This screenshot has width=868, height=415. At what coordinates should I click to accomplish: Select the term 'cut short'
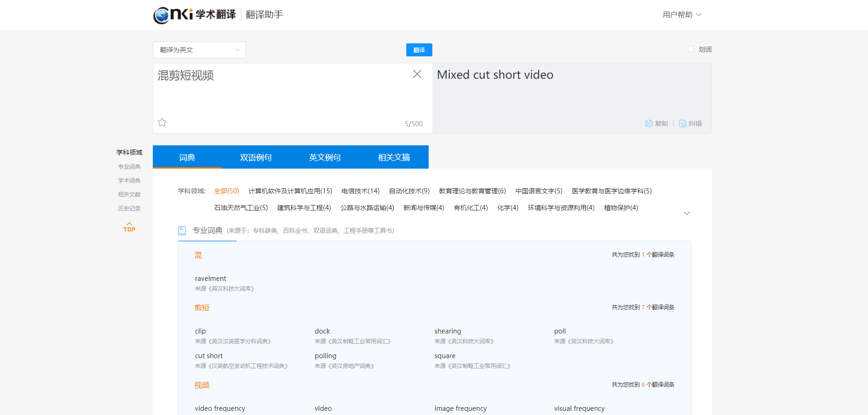[x=209, y=356]
